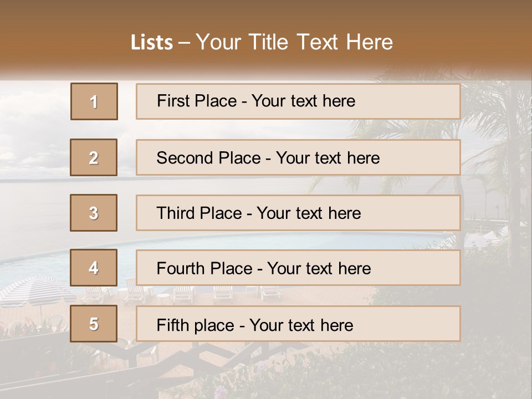The image size is (532, 399).
Task: Click the Fourth Place text bar
Action: [x=298, y=268]
